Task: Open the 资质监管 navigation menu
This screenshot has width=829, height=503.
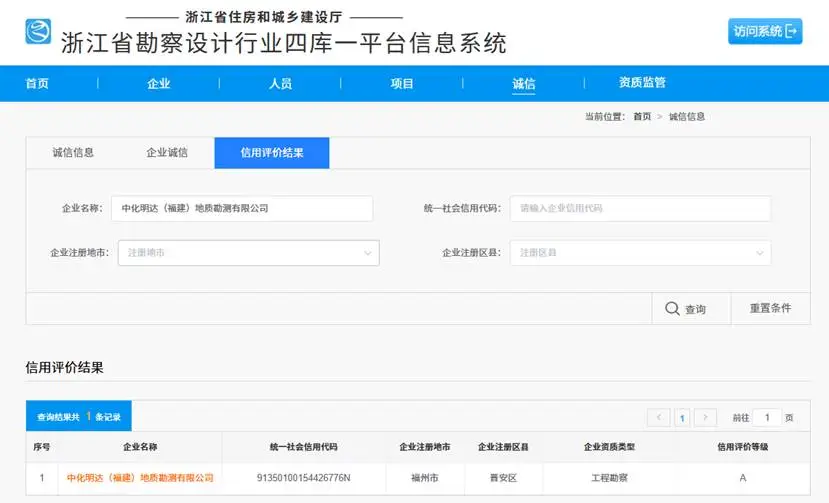Action: (x=642, y=83)
